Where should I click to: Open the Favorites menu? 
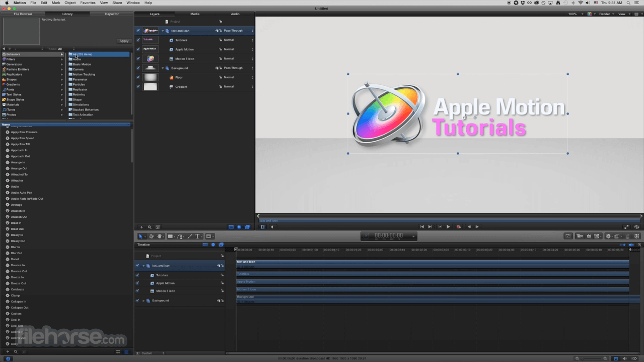click(88, 3)
